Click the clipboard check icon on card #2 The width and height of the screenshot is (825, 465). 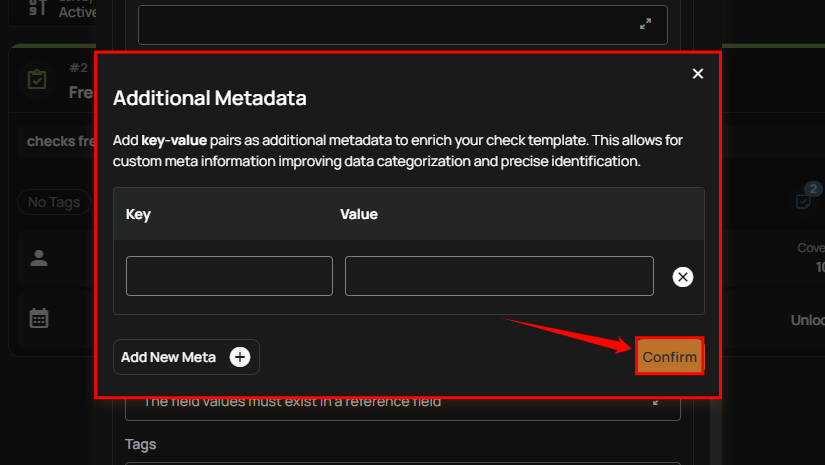(37, 80)
